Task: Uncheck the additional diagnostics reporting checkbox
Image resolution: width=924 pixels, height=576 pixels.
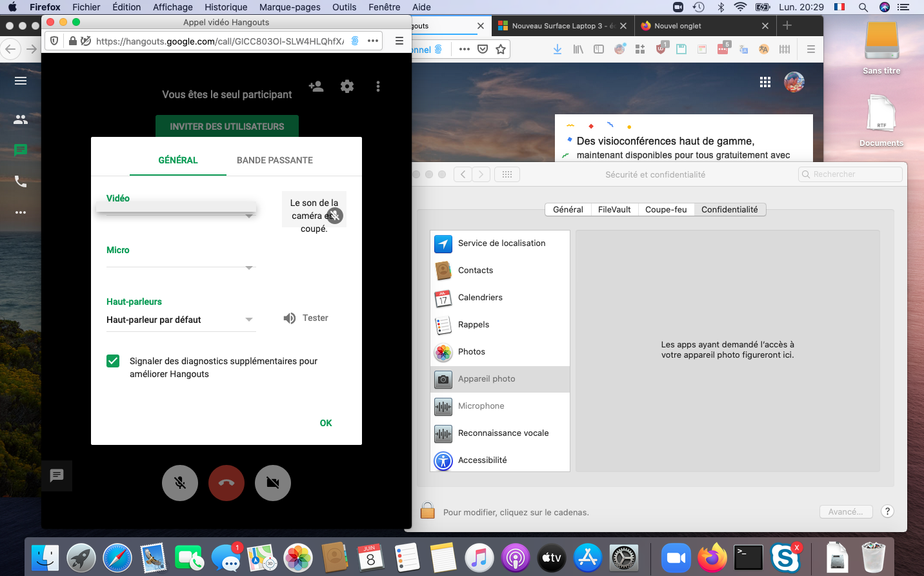Action: coord(113,361)
